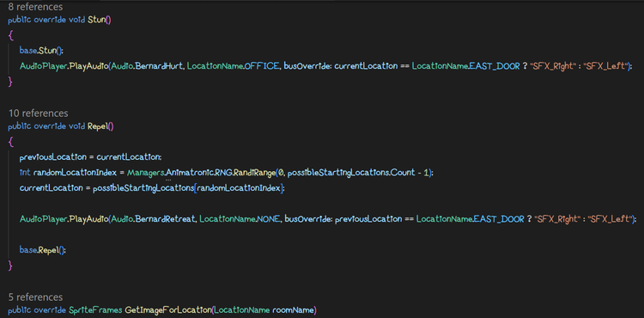Place cursor on Stun method name declaration
The height and width of the screenshot is (318, 644).
click(96, 20)
